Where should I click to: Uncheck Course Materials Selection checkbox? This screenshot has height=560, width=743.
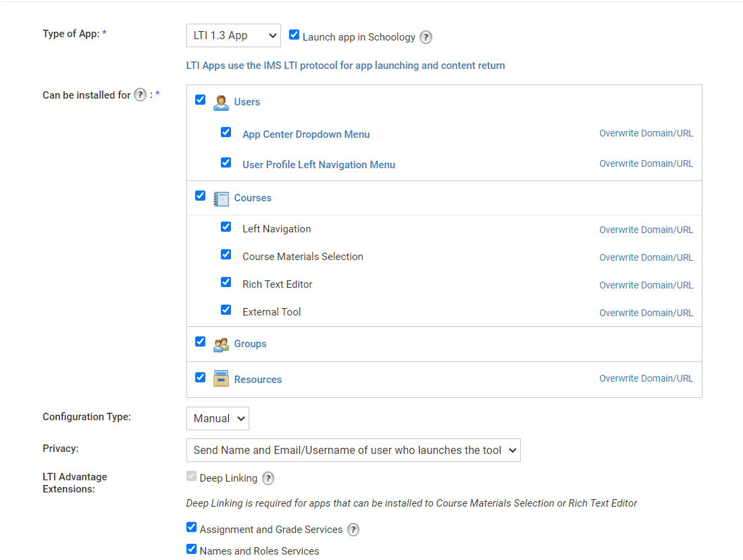coord(226,255)
